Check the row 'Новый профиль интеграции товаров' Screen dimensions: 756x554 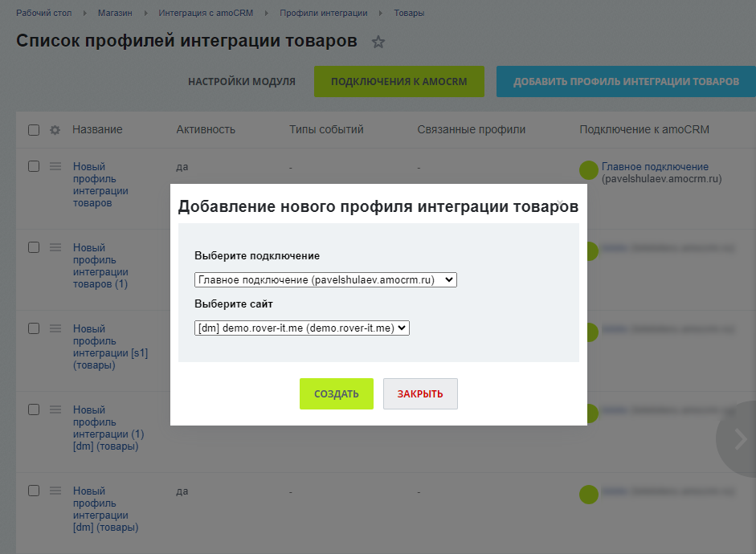click(34, 166)
